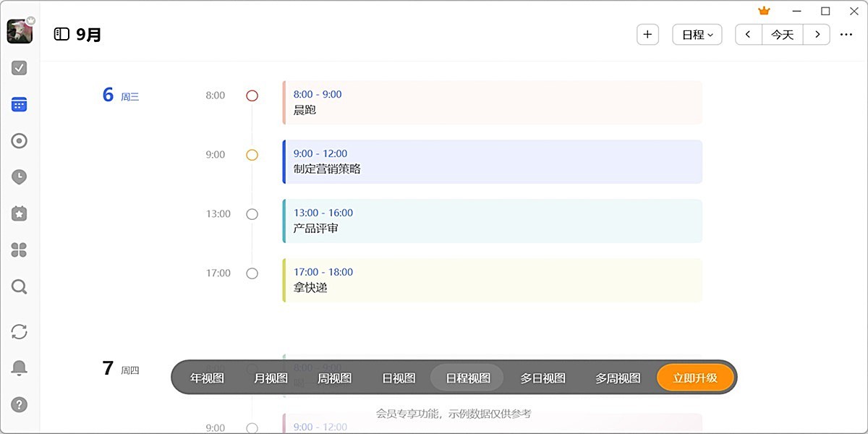Click the orange 立即升级 button

tap(695, 378)
